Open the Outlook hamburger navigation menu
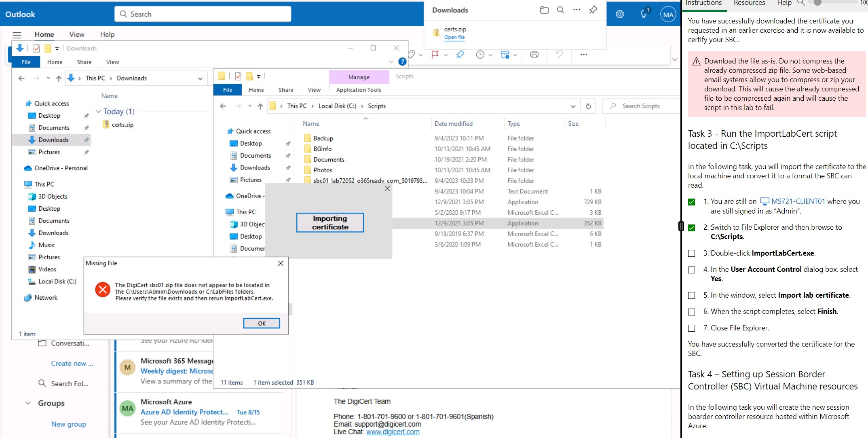This screenshot has height=438, width=868. click(17, 35)
